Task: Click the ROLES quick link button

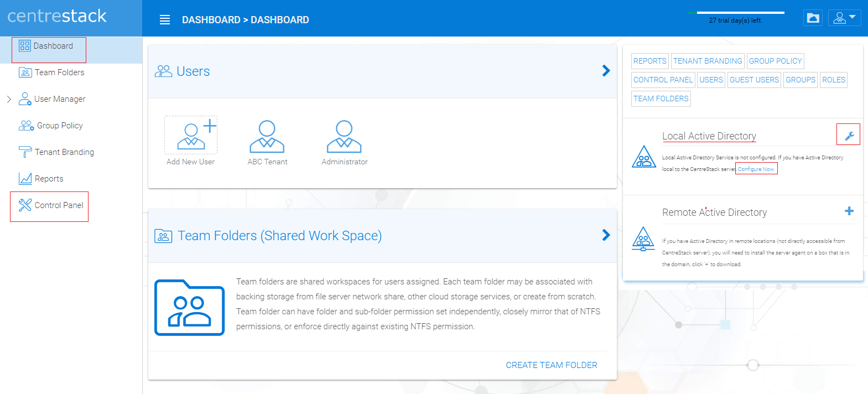Action: pyautogui.click(x=834, y=80)
